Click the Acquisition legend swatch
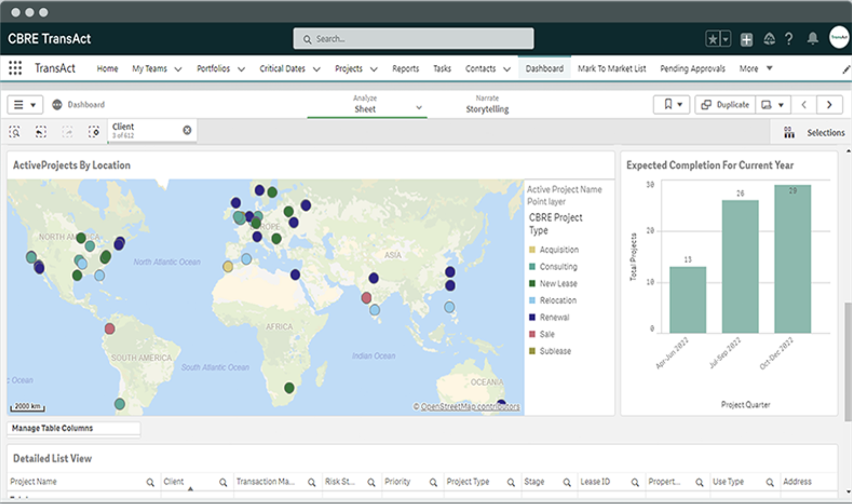Image resolution: width=852 pixels, height=504 pixels. [532, 249]
